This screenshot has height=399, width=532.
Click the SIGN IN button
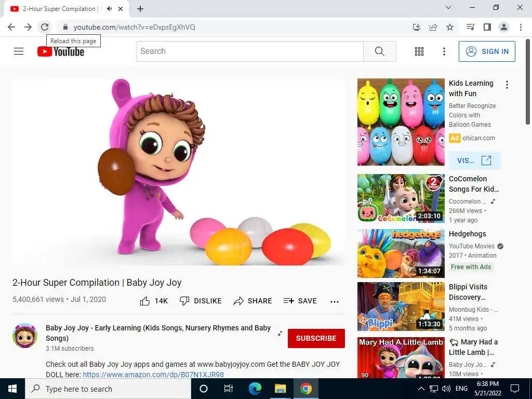click(x=487, y=51)
